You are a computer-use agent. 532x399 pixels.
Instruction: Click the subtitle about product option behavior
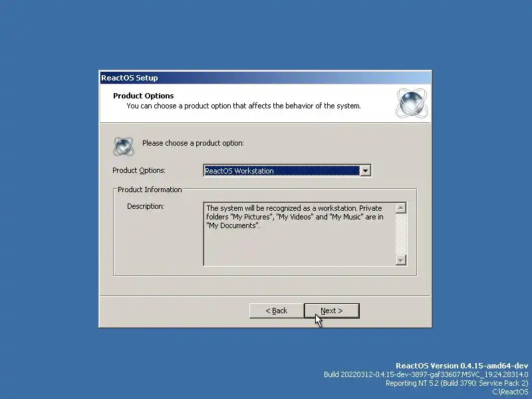click(243, 106)
